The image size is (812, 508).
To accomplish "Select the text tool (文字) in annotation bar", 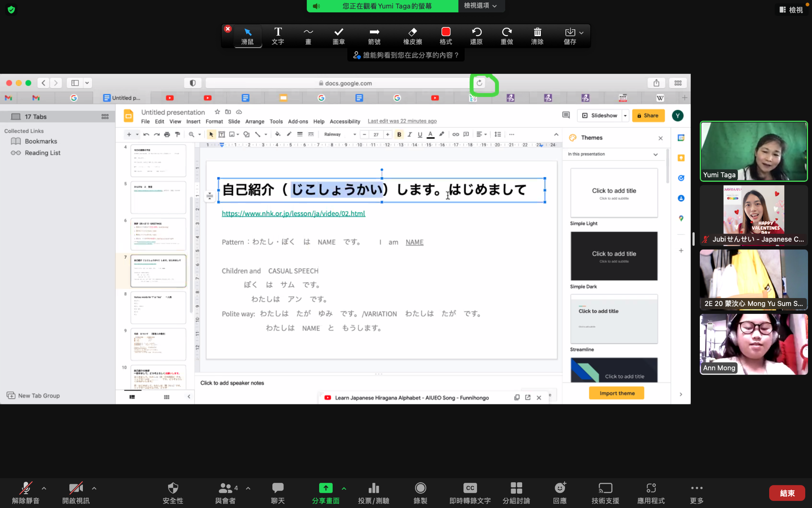I will point(278,36).
